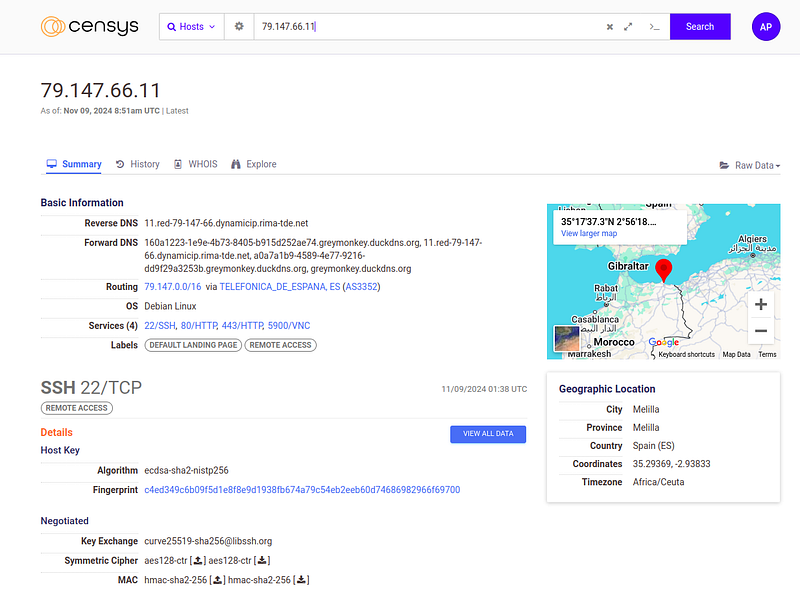
Task: Zoom out on the map
Action: tap(761, 331)
